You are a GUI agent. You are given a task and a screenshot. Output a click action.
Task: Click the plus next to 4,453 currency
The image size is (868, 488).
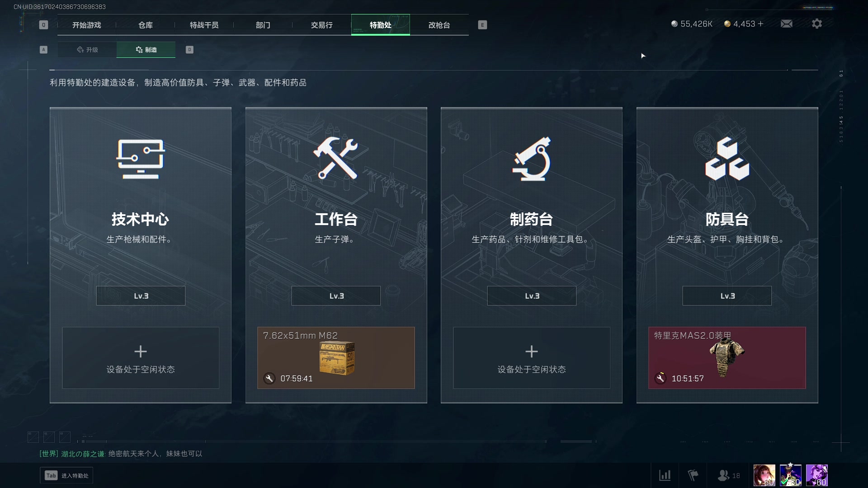[760, 23]
